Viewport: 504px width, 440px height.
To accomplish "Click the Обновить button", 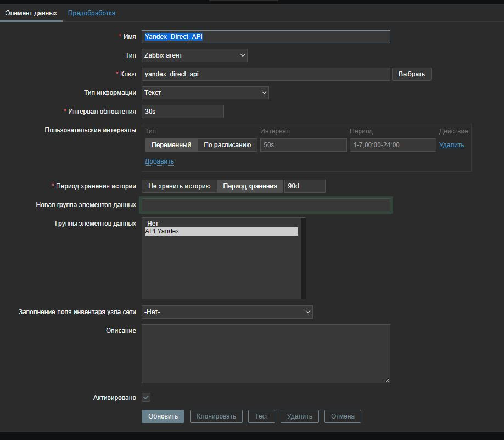I will pos(163,416).
